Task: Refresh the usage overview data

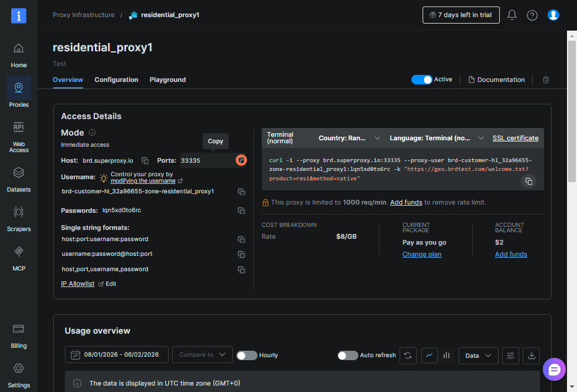Action: point(408,355)
